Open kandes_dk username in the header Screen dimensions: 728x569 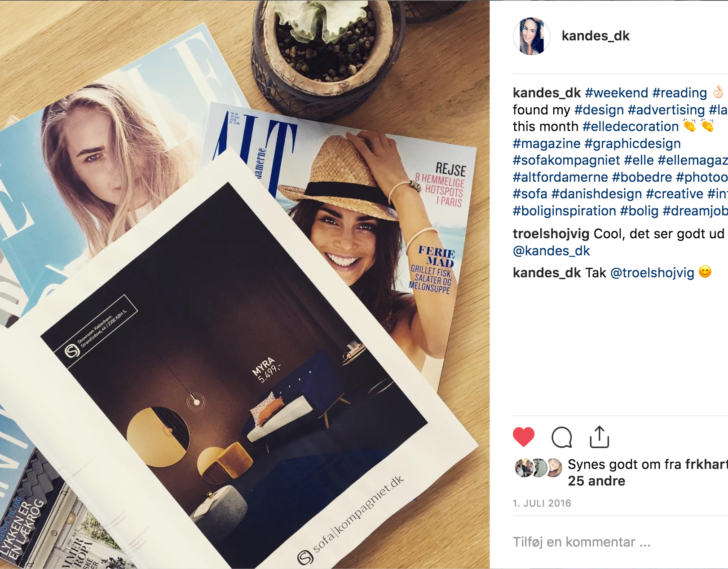click(596, 36)
